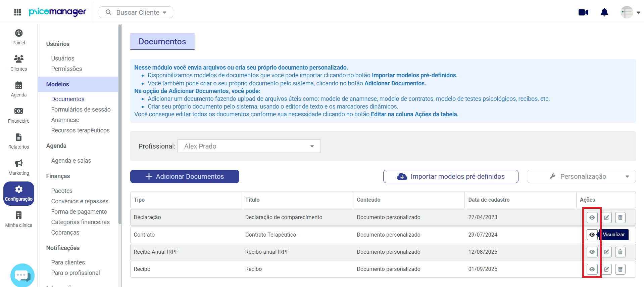The height and width of the screenshot is (287, 644).
Task: Select the Documentos page tab
Action: 162,41
